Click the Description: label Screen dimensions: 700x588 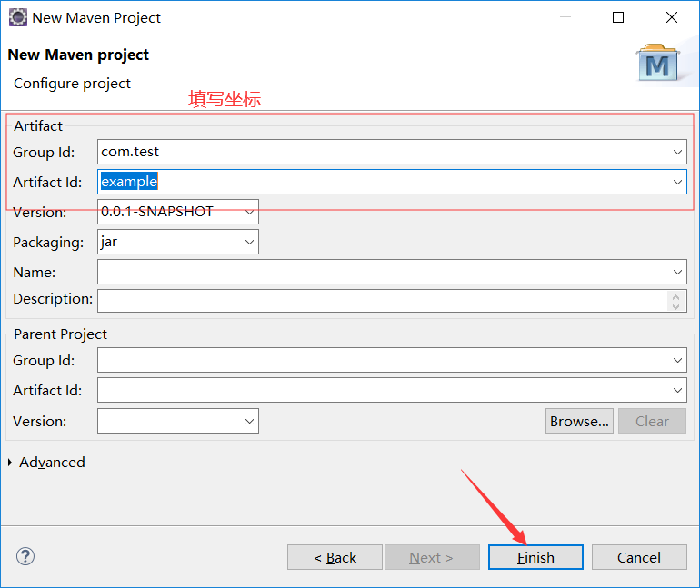(53, 298)
